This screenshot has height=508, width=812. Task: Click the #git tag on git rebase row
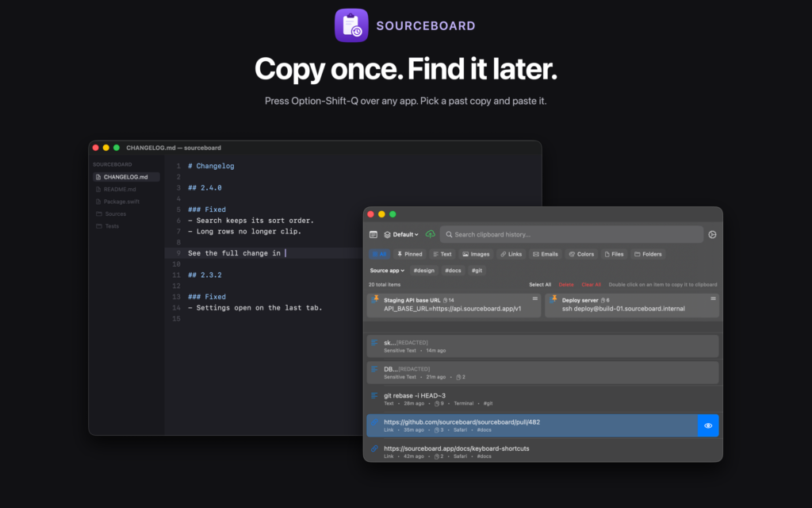point(488,403)
